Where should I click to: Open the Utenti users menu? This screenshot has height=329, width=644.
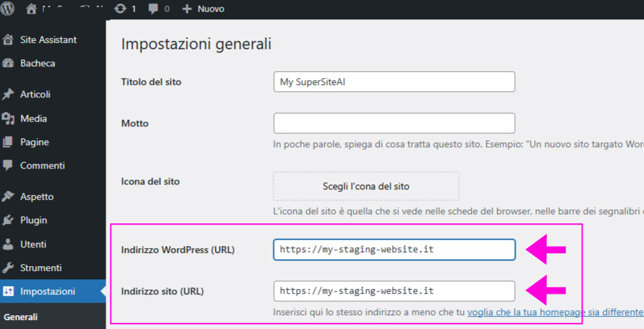click(x=35, y=244)
